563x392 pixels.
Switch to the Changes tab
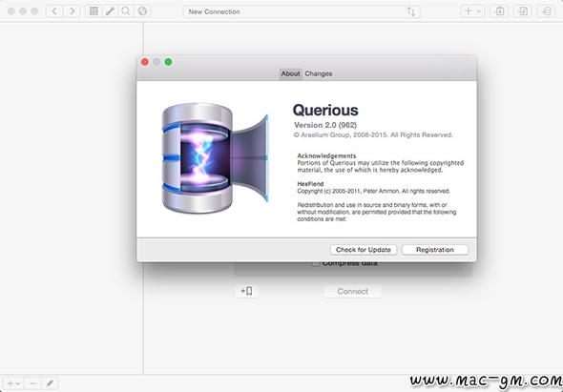coord(319,73)
